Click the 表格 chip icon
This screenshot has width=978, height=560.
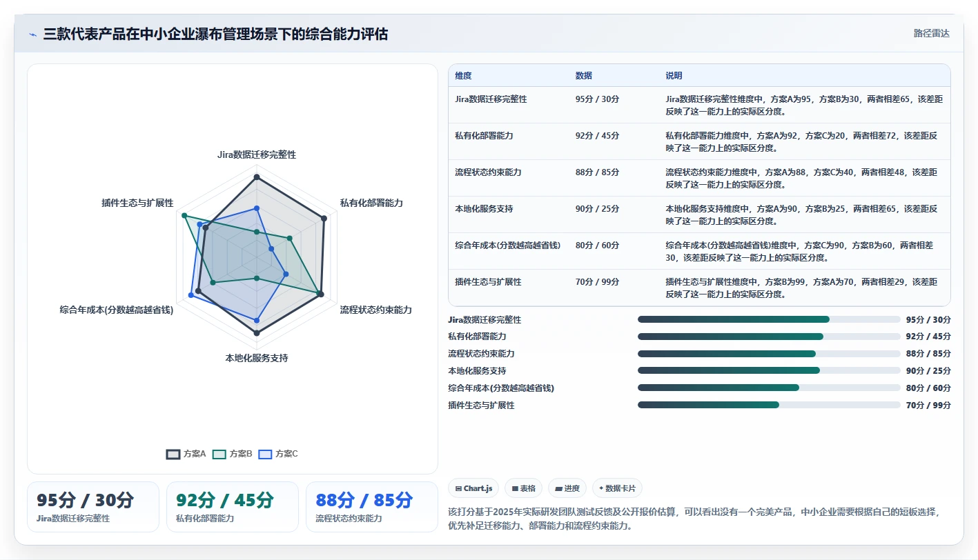point(515,488)
